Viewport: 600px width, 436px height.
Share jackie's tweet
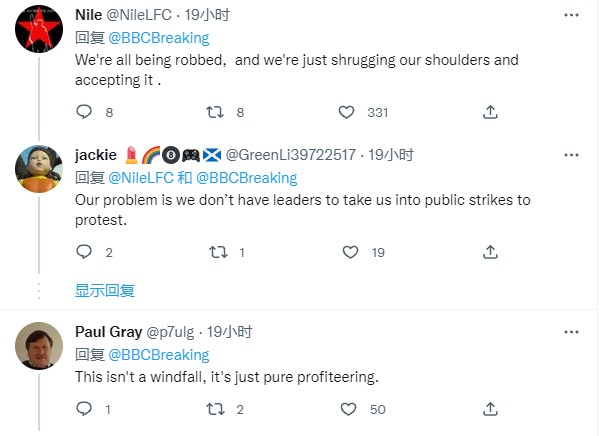[x=490, y=252]
